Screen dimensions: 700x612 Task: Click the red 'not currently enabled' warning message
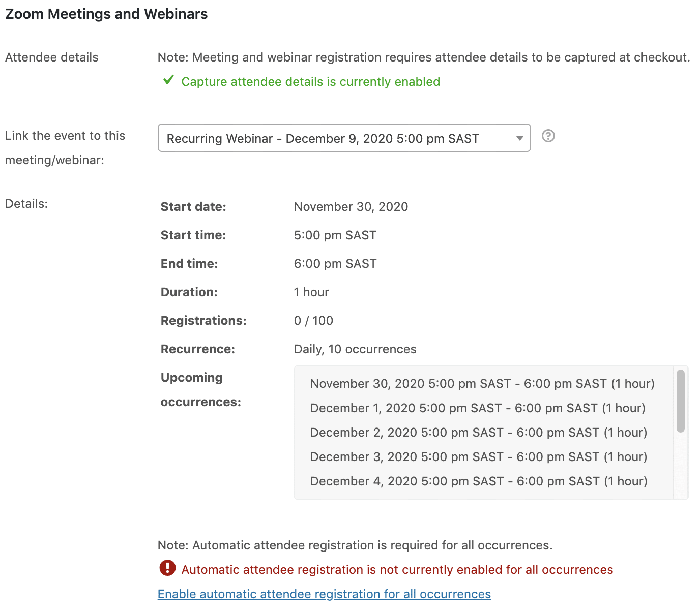(397, 570)
